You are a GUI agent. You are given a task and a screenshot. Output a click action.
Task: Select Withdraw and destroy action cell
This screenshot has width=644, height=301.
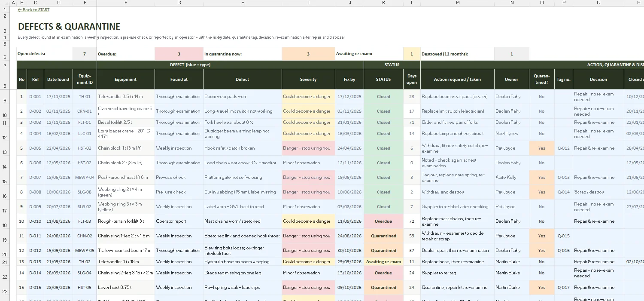pyautogui.click(x=458, y=192)
